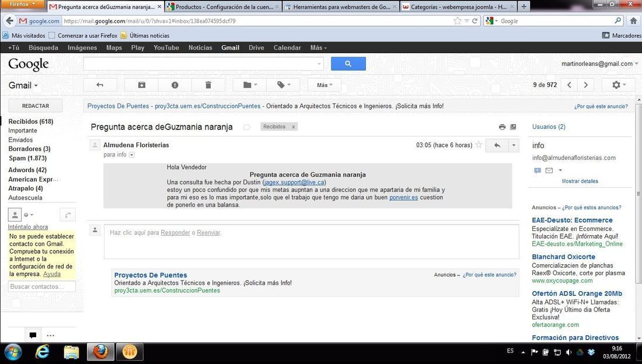Click the blue Google search button

[348, 64]
